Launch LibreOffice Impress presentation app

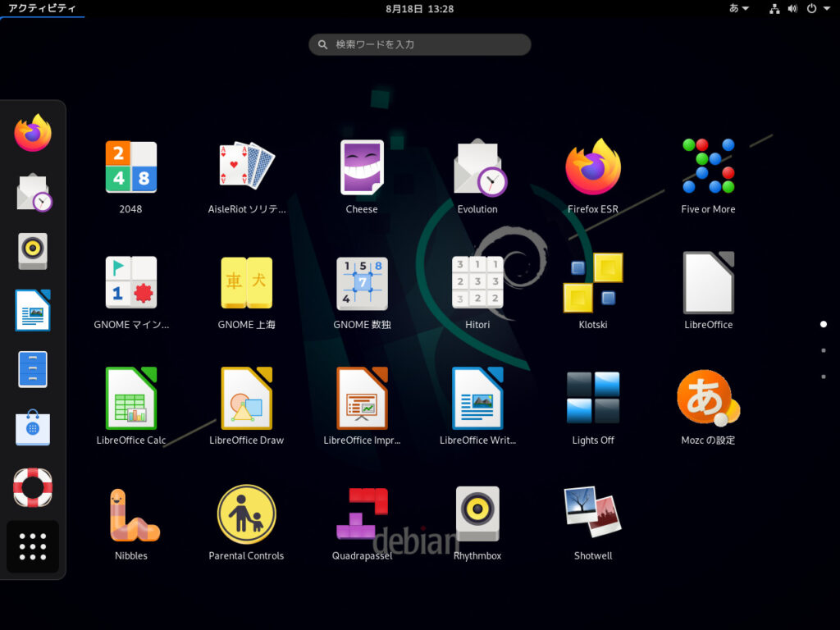pos(362,399)
